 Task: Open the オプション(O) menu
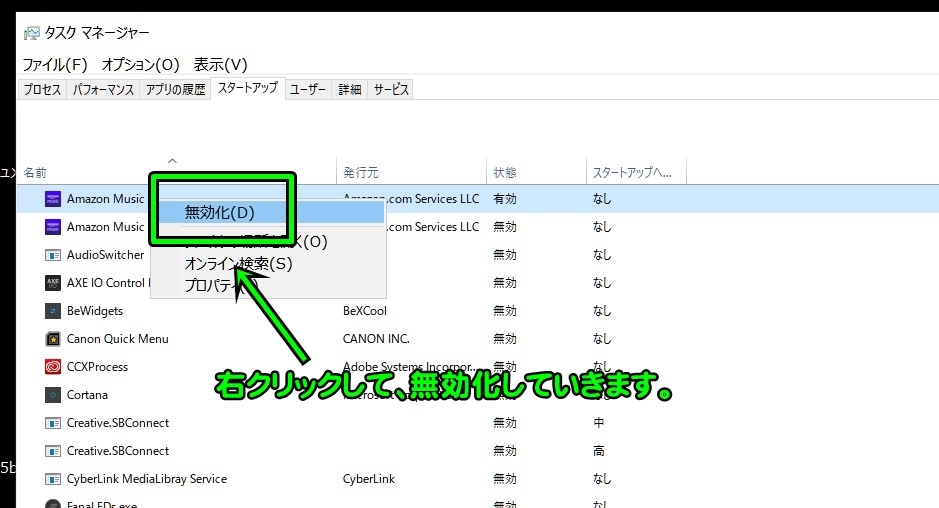click(x=141, y=64)
